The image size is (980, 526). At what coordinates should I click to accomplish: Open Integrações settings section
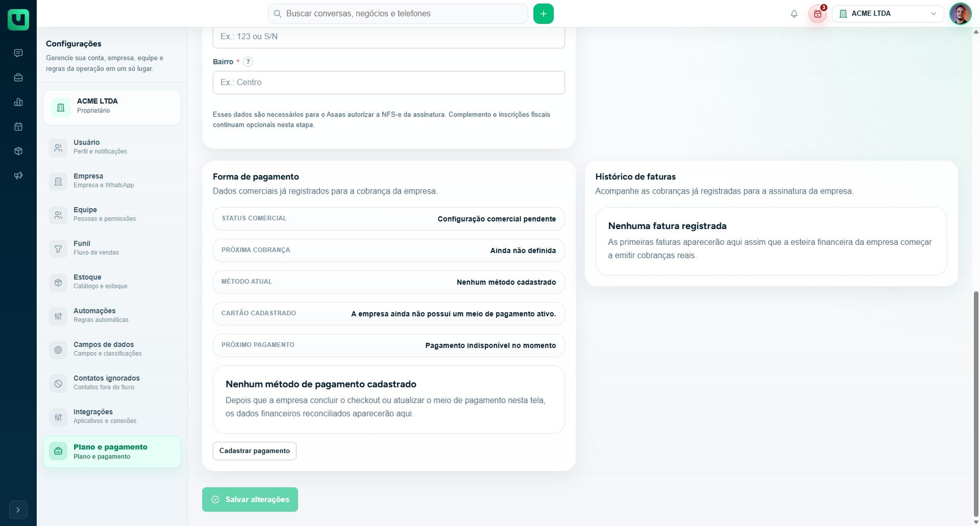pyautogui.click(x=112, y=416)
